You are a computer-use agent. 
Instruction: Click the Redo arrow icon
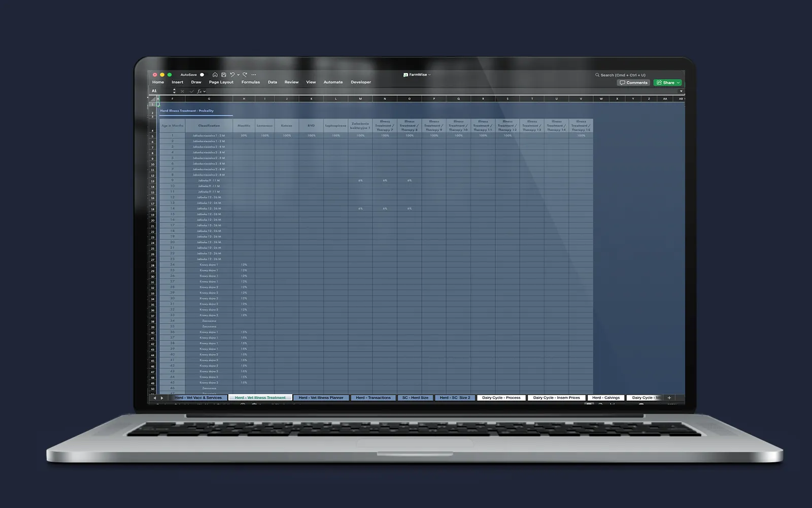click(x=245, y=75)
